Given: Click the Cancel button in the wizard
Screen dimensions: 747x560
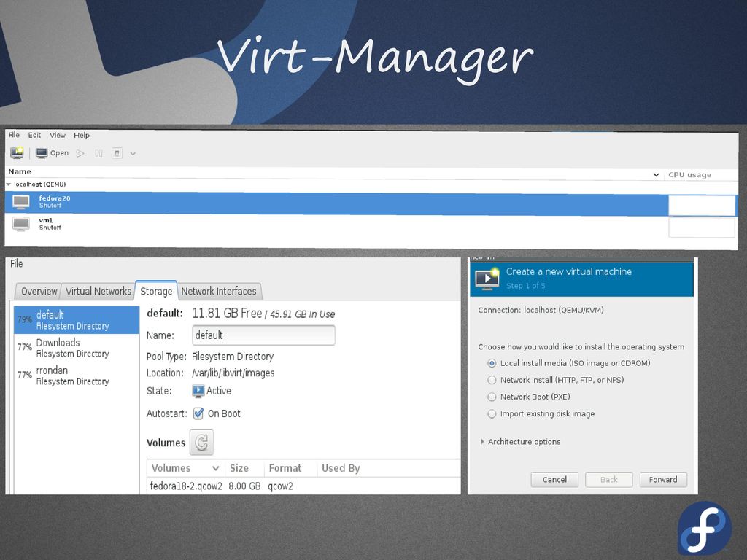Looking at the screenshot, I should tap(554, 480).
